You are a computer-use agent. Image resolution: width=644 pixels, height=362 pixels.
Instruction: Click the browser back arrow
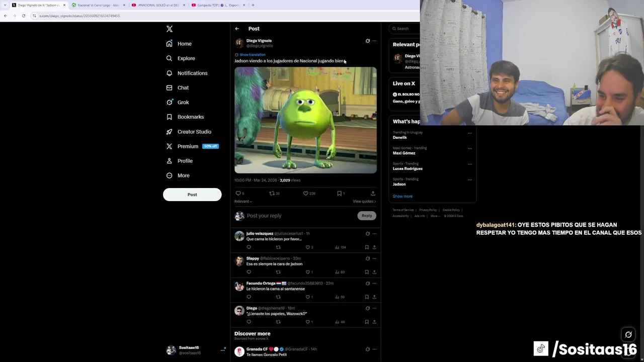point(5,16)
